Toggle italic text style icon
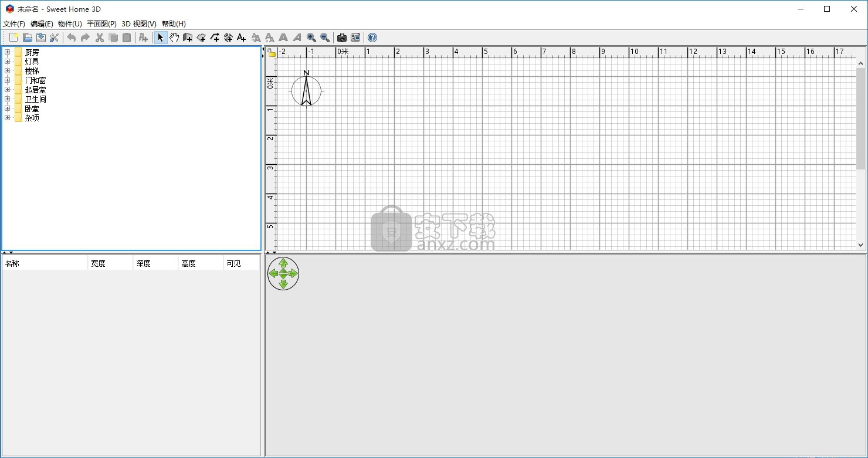Screen dimensions: 868x458 [297, 38]
